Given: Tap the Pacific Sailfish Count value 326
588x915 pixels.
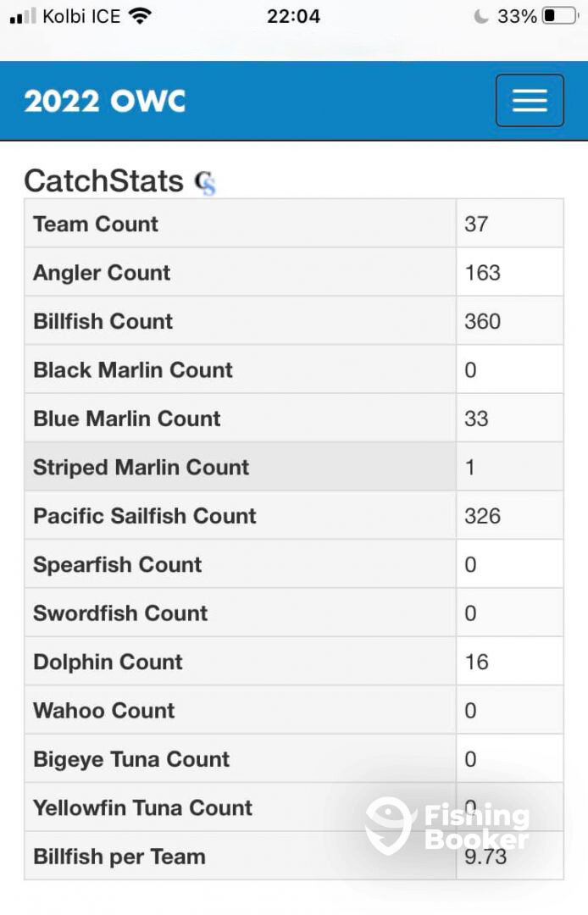Looking at the screenshot, I should 483,516.
